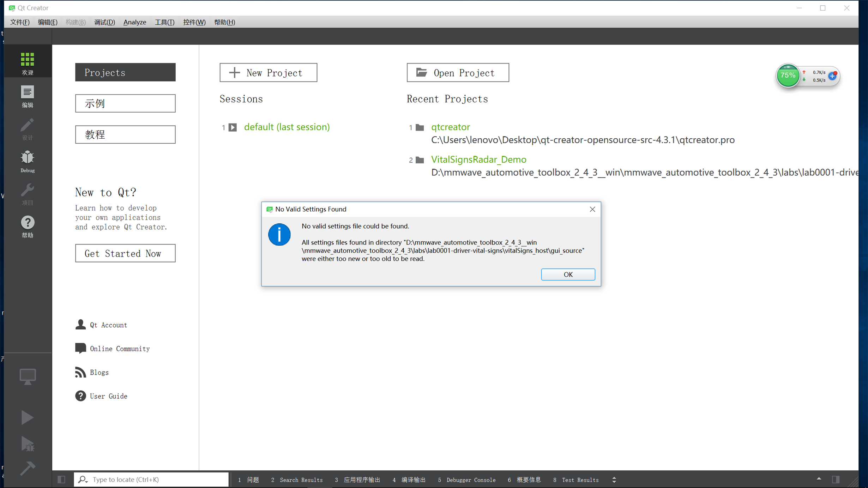
Task: Click the green 75% memory widget
Action: click(788, 75)
